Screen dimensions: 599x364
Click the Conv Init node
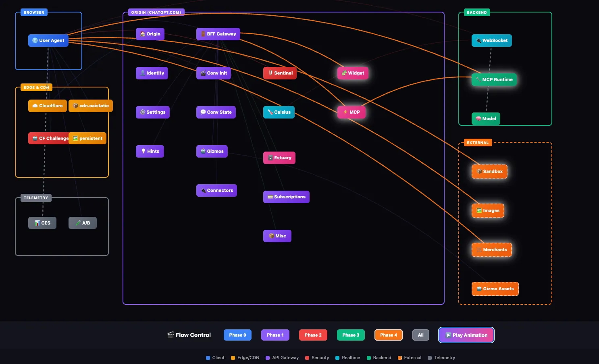click(214, 73)
